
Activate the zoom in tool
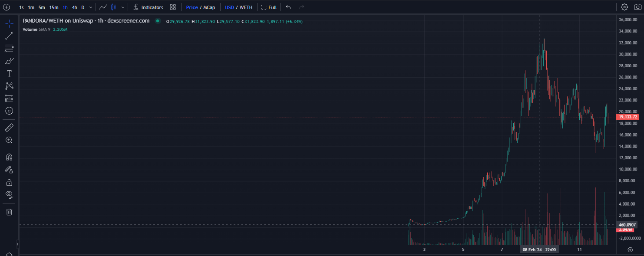click(9, 140)
